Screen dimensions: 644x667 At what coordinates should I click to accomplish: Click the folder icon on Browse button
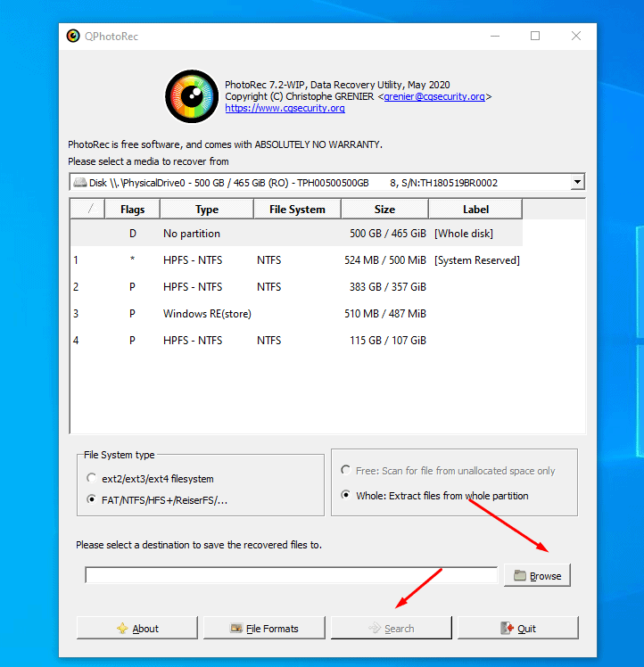[519, 576]
